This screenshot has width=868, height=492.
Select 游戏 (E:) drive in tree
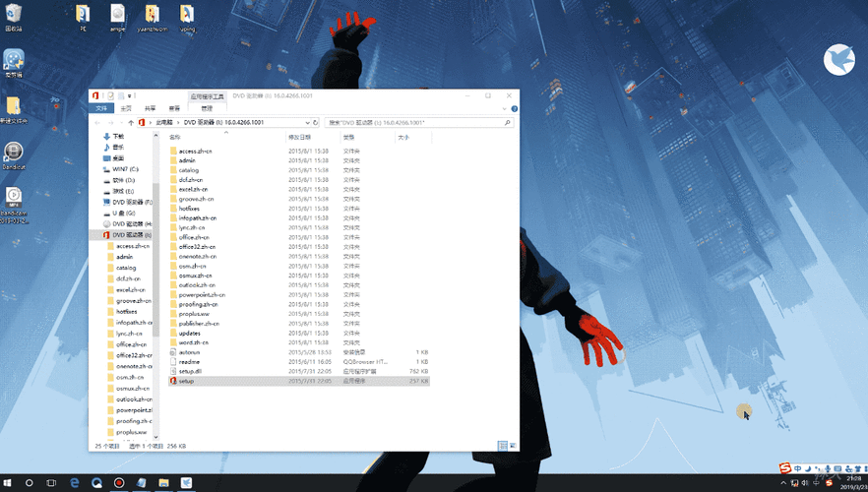(123, 191)
